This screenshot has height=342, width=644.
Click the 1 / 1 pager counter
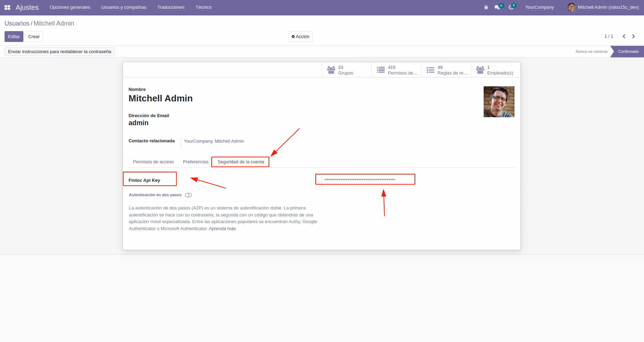pos(609,36)
